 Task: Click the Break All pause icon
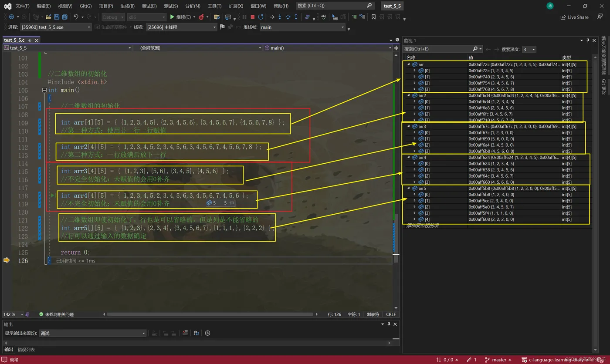[244, 17]
